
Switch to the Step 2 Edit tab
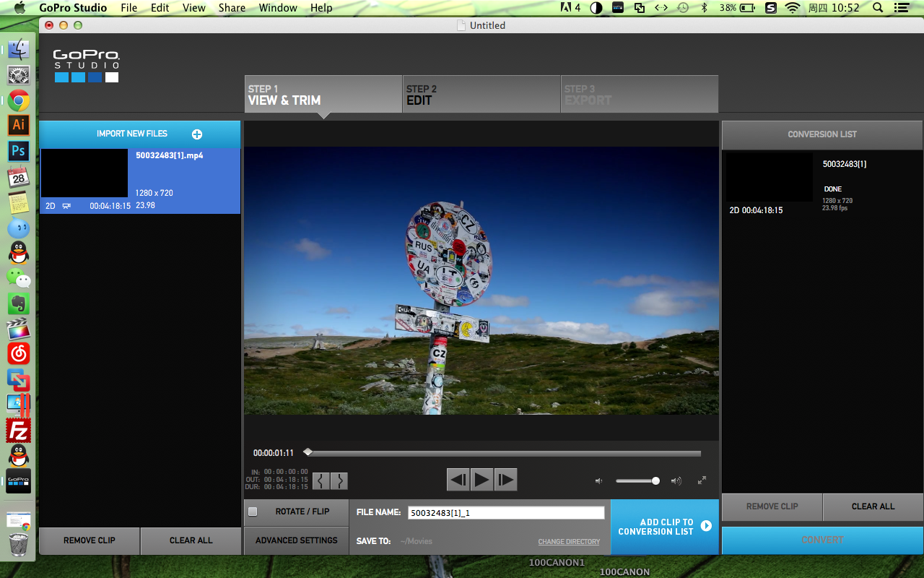[481, 94]
